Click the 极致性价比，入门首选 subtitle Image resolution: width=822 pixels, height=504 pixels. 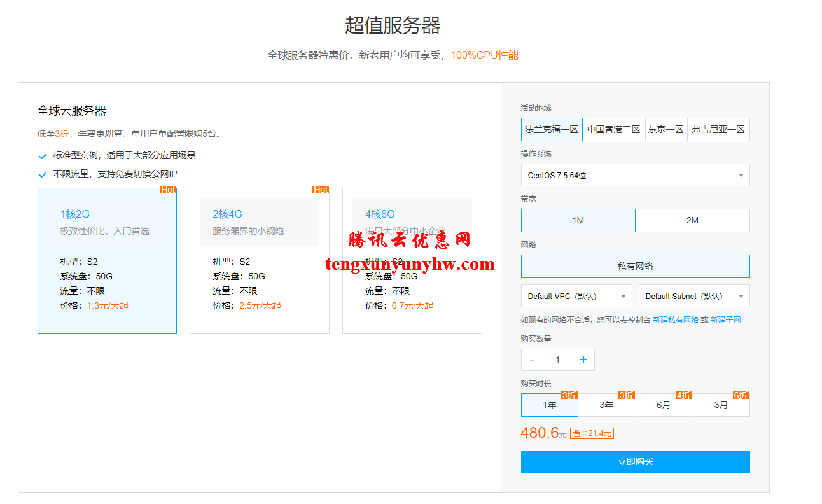click(105, 231)
